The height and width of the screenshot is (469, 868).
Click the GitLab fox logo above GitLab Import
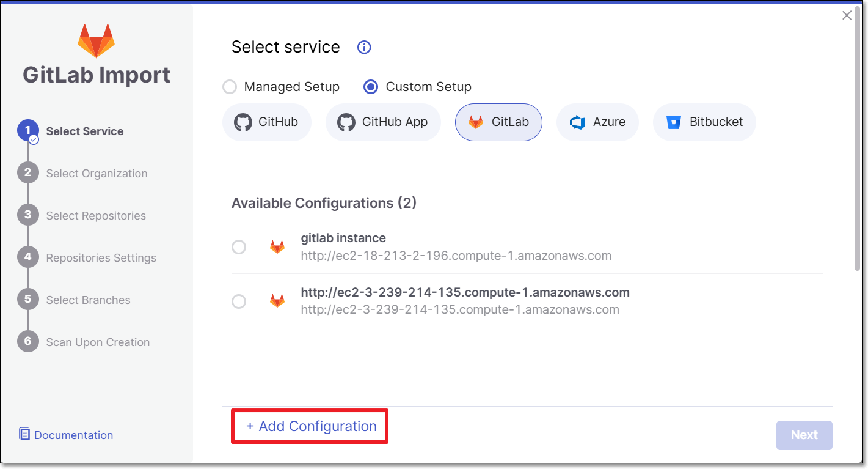96,41
